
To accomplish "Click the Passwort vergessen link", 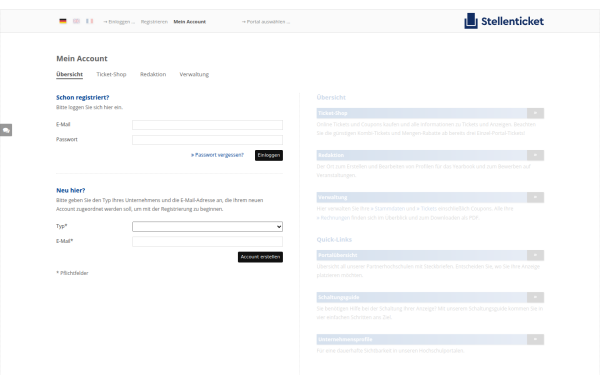I will tap(217, 155).
